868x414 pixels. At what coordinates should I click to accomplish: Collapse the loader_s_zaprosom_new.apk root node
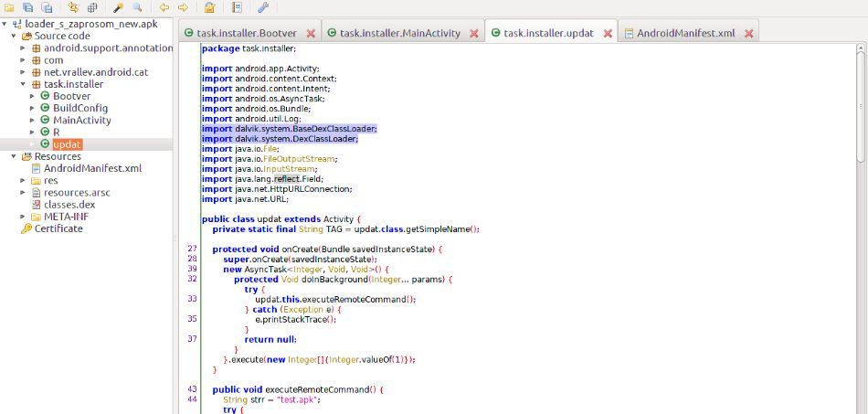[5, 24]
